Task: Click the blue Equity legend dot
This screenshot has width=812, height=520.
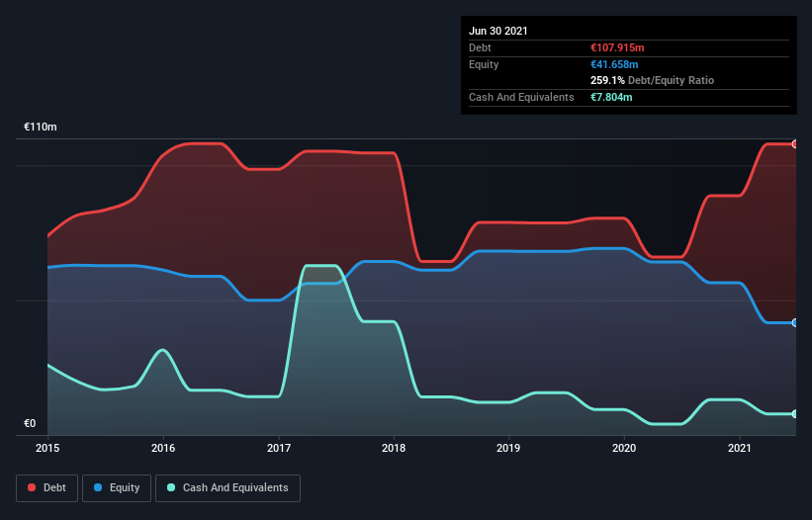Action: [x=98, y=487]
